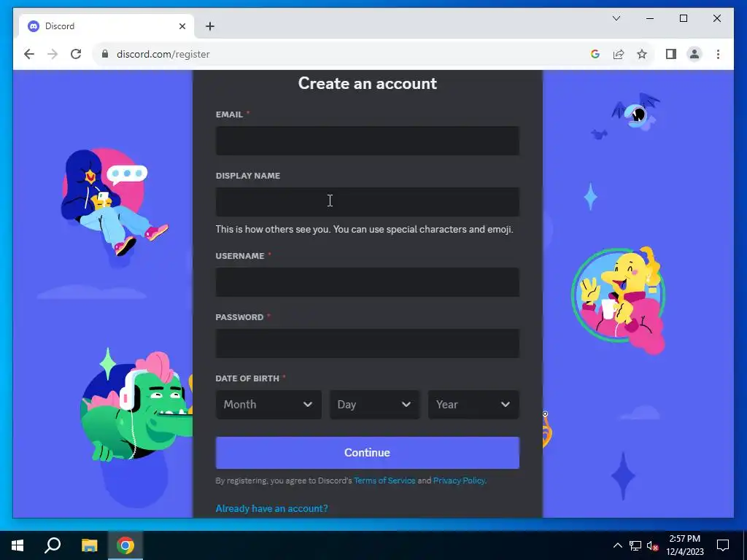The width and height of the screenshot is (747, 560).
Task: Focus the Username input field
Action: 368,282
